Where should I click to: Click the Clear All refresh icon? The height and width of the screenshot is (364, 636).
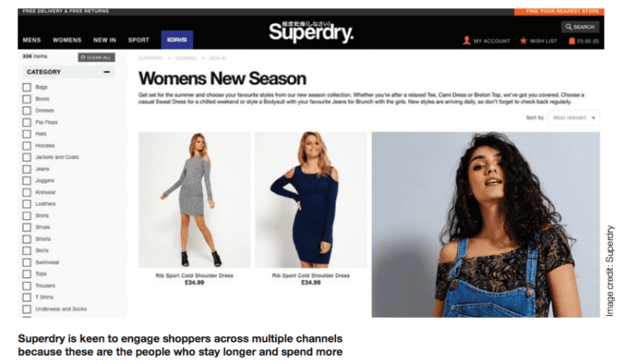coord(83,57)
